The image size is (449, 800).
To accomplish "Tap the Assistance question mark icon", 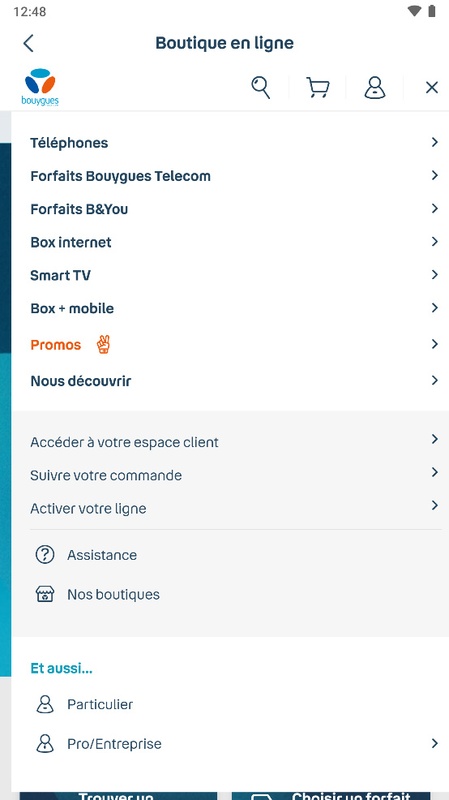I will pos(45,554).
